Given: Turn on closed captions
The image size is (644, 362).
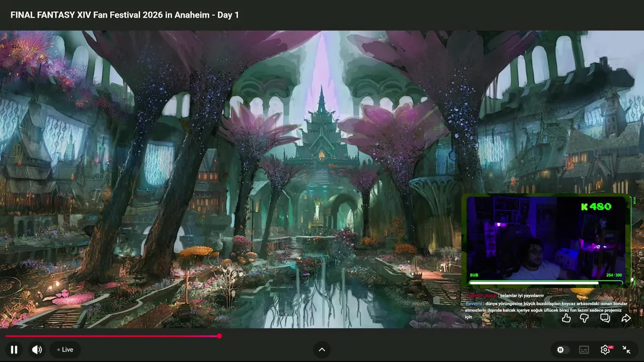Looking at the screenshot, I should tap(584, 349).
